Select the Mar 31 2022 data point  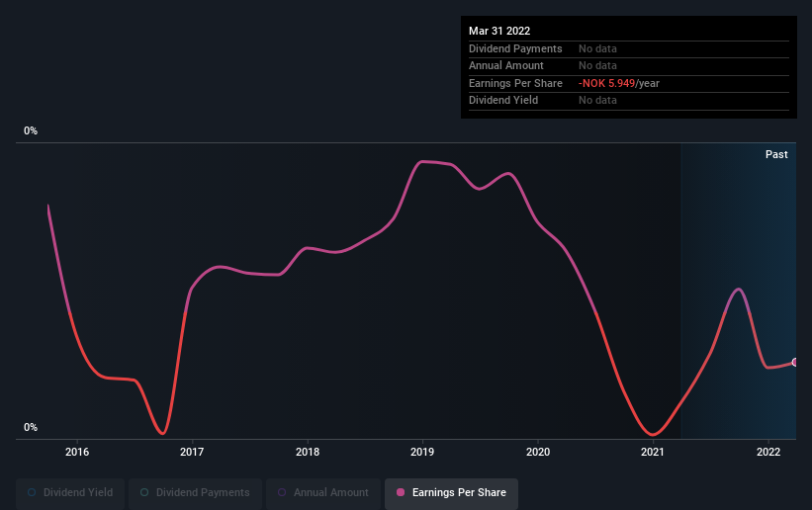coord(794,362)
